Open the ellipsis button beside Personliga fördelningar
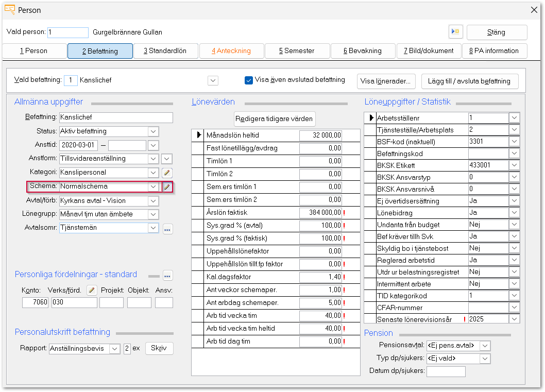Viewport: 545px width, 392px height. click(167, 275)
